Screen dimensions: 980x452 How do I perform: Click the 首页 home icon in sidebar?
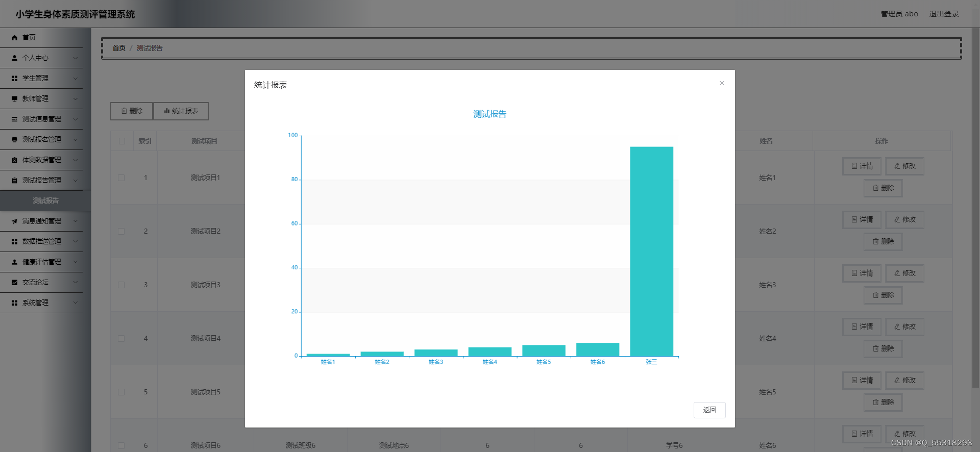[x=14, y=38]
